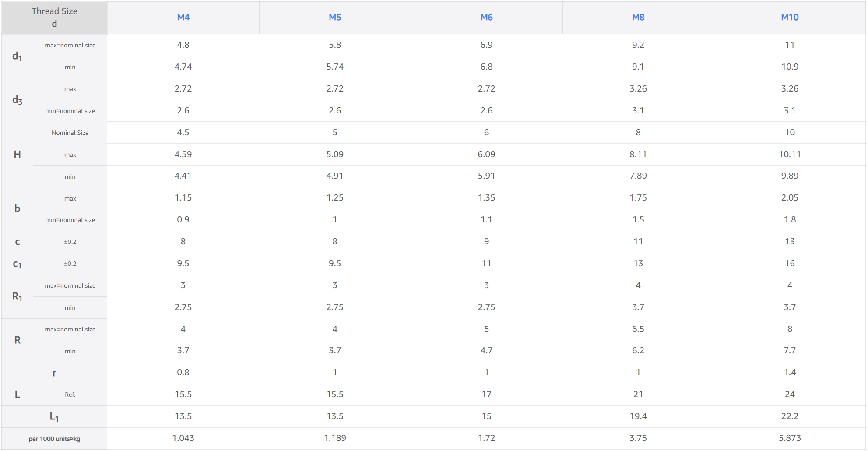Click the Thread Size d header cell
Viewport: 868px width, 451px height.
[x=54, y=18]
